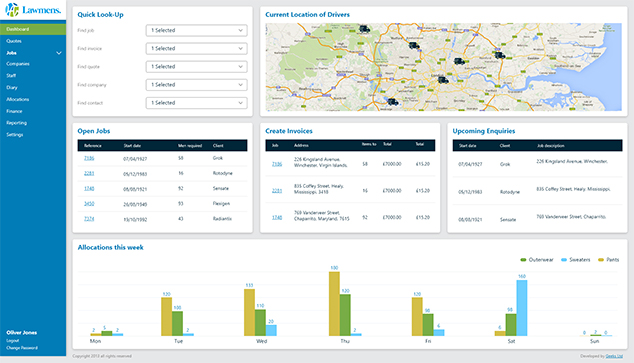Open job reference 2281 in Open Jobs
The width and height of the screenshot is (634, 363).
point(89,173)
